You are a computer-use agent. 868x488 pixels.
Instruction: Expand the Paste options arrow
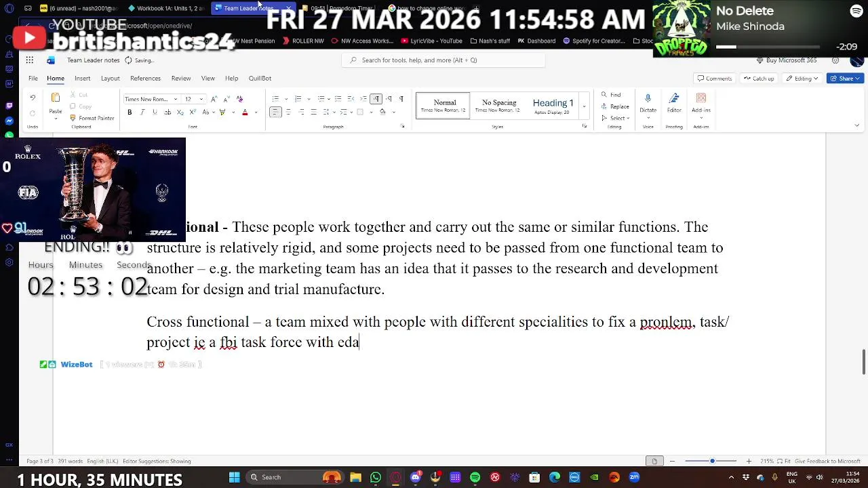(56, 119)
